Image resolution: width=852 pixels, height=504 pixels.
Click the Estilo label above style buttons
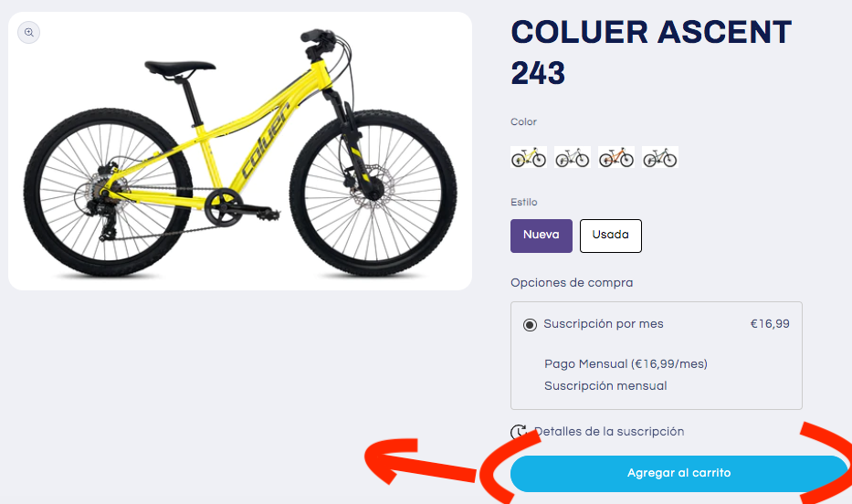(x=524, y=202)
